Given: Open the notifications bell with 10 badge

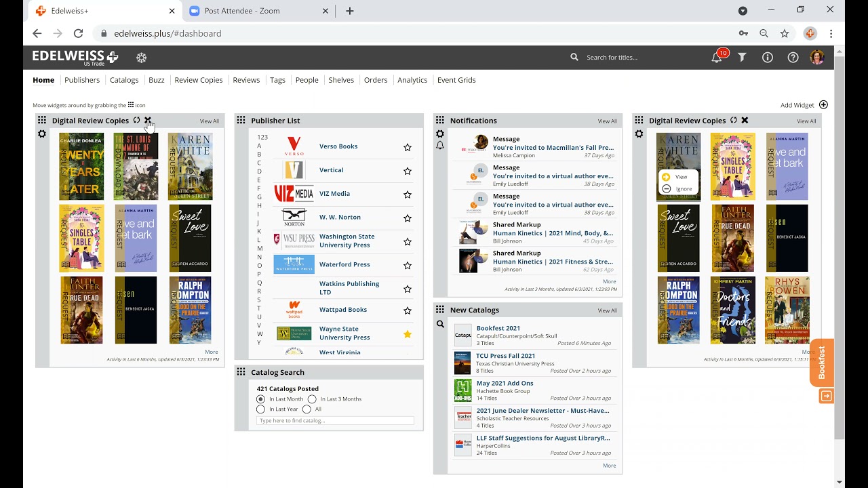Looking at the screenshot, I should [717, 58].
